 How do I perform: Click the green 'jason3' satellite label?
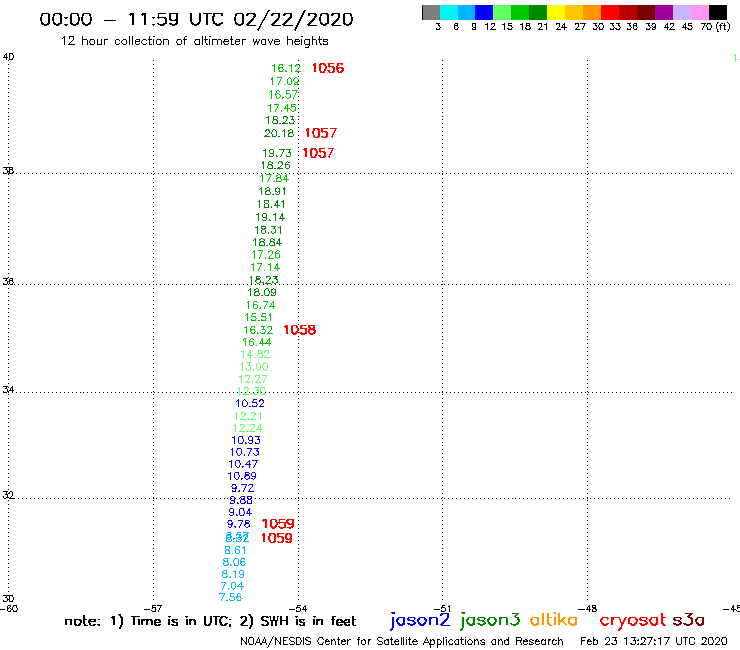[x=490, y=620]
